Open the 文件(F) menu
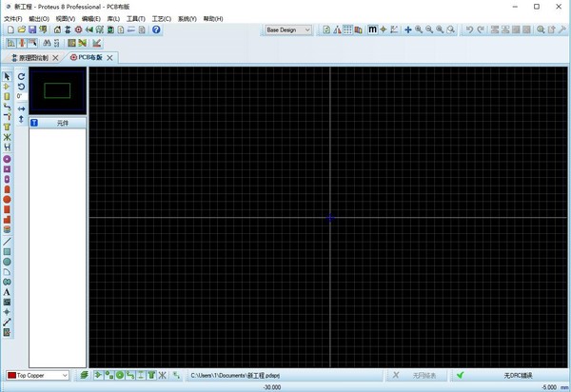The width and height of the screenshot is (571, 392). (12, 18)
